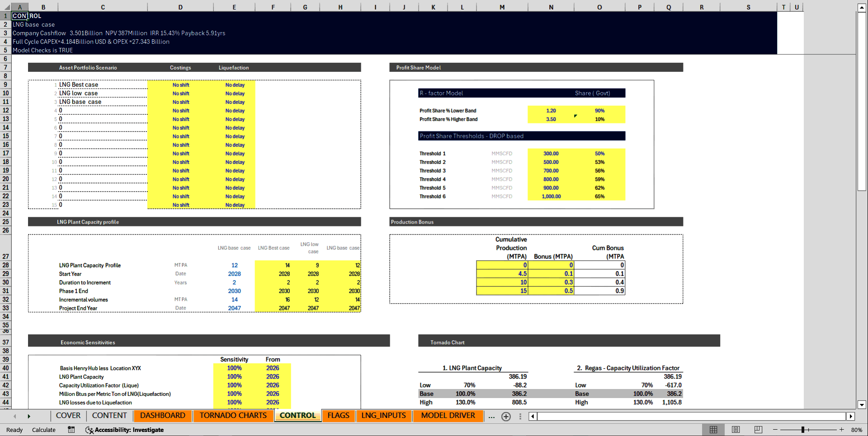Zoom in using the plus icon
The width and height of the screenshot is (868, 436).
point(842,430)
